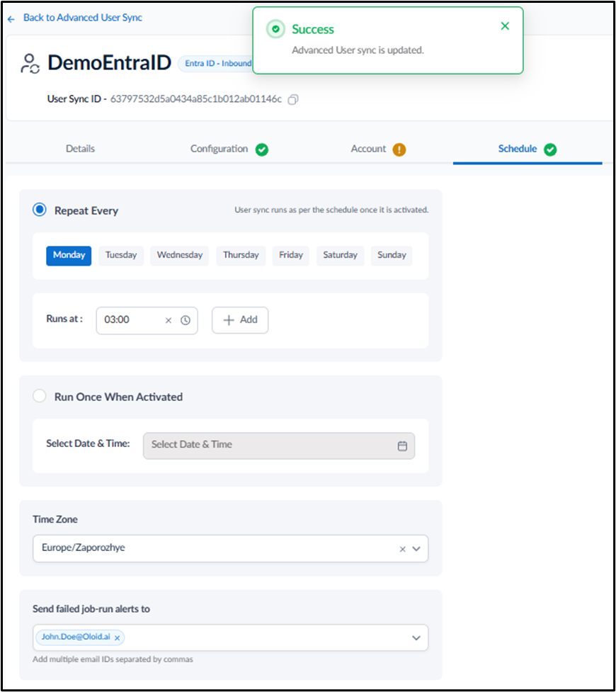Viewport: 616px width, 692px height.
Task: Click the green success check icon
Action: [275, 29]
